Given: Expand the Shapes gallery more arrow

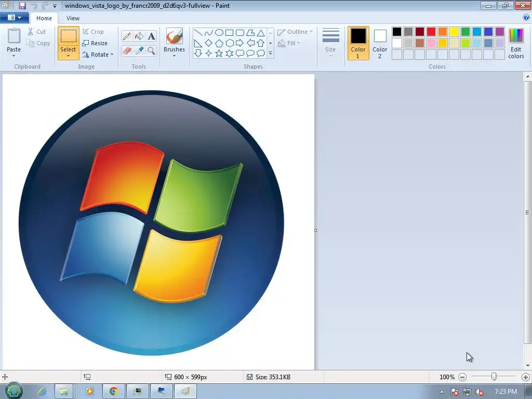Looking at the screenshot, I should 270,54.
